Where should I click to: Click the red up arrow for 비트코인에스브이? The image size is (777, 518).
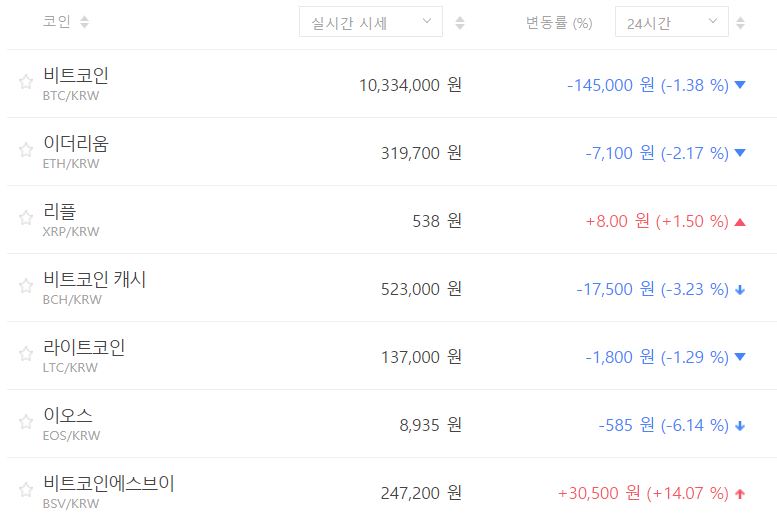740,493
